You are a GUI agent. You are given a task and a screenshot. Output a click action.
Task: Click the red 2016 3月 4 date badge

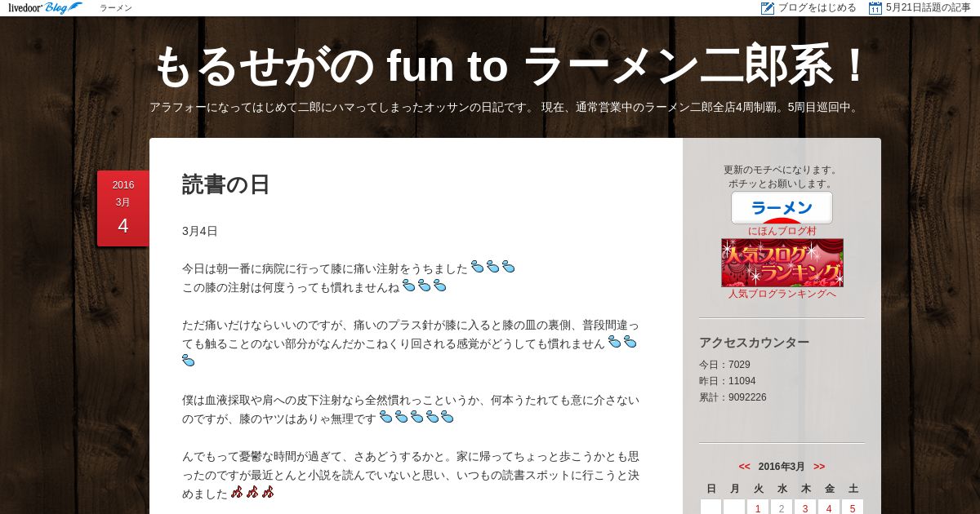pos(123,208)
